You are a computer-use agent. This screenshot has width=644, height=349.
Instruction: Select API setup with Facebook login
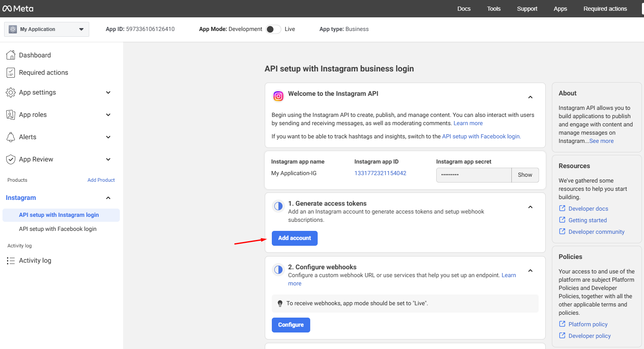point(58,229)
